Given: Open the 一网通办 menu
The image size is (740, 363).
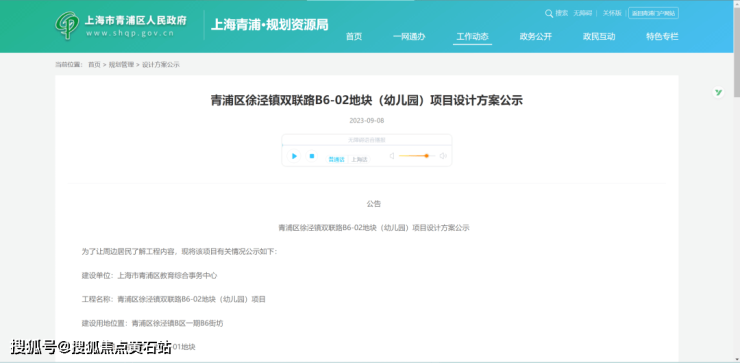Looking at the screenshot, I should (x=409, y=37).
